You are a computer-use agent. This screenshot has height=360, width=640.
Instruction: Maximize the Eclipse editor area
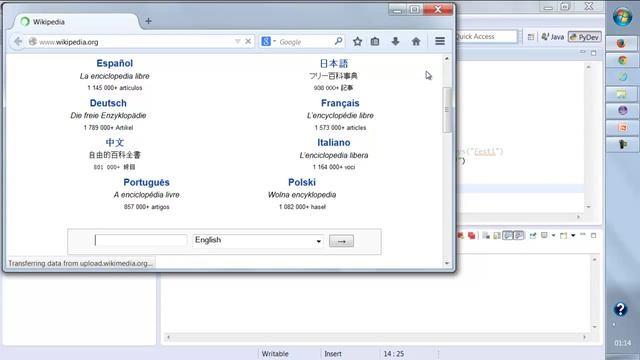pos(593,53)
